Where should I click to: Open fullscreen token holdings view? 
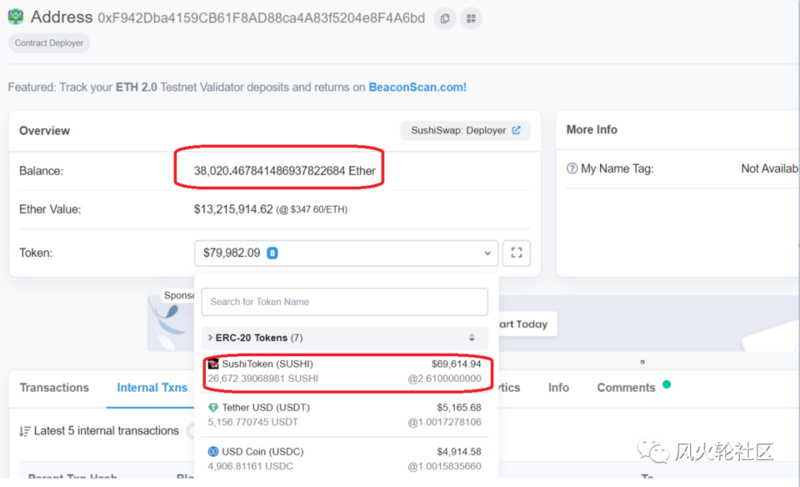tap(516, 253)
